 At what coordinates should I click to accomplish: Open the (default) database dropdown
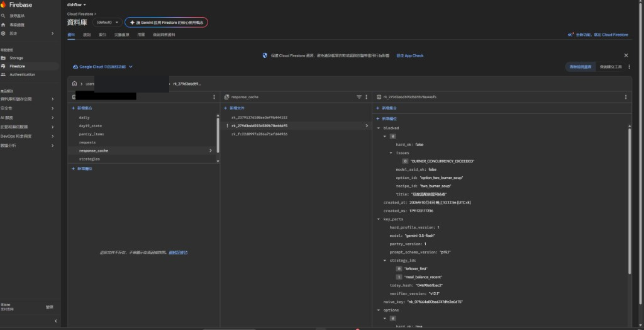[x=108, y=22]
